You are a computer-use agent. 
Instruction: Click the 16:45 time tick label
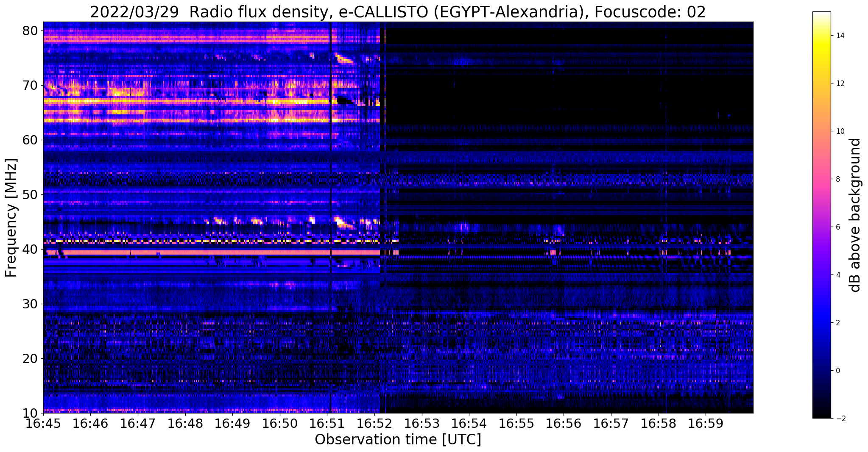pos(43,424)
